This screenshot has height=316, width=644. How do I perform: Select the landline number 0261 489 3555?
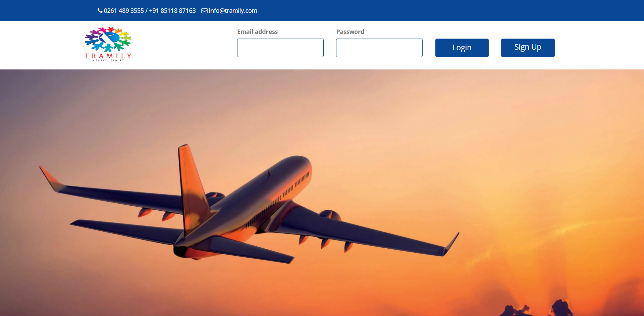pos(124,10)
